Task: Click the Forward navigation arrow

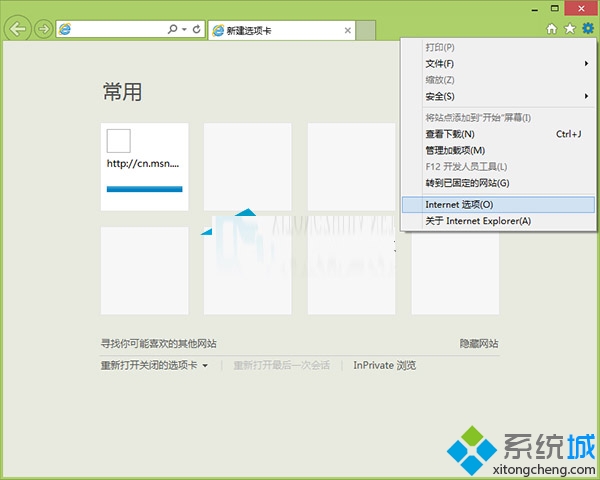Action: 43,30
